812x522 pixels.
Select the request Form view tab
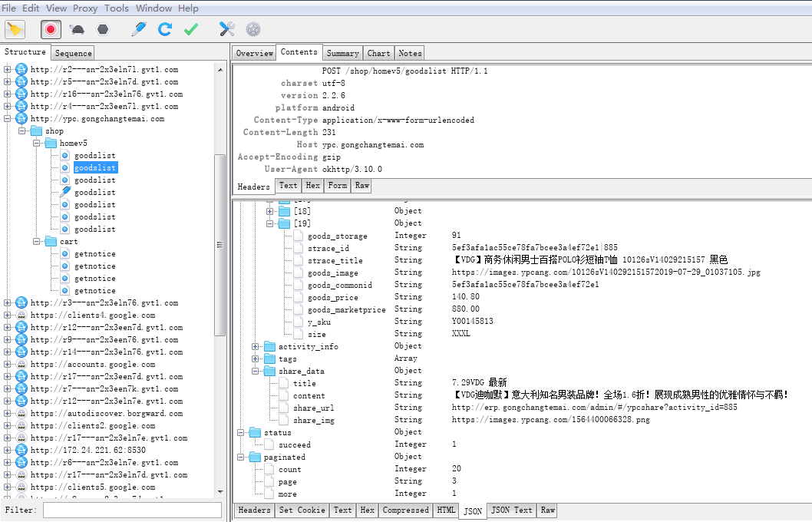coord(337,186)
